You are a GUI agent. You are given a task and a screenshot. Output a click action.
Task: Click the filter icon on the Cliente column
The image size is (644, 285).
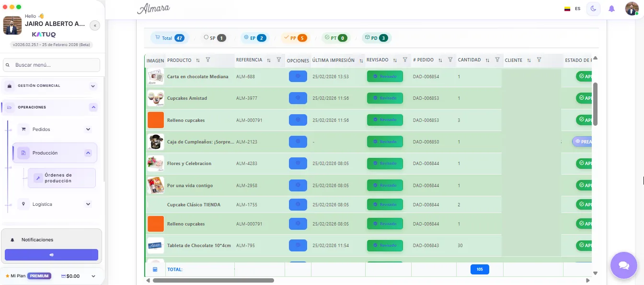(539, 60)
